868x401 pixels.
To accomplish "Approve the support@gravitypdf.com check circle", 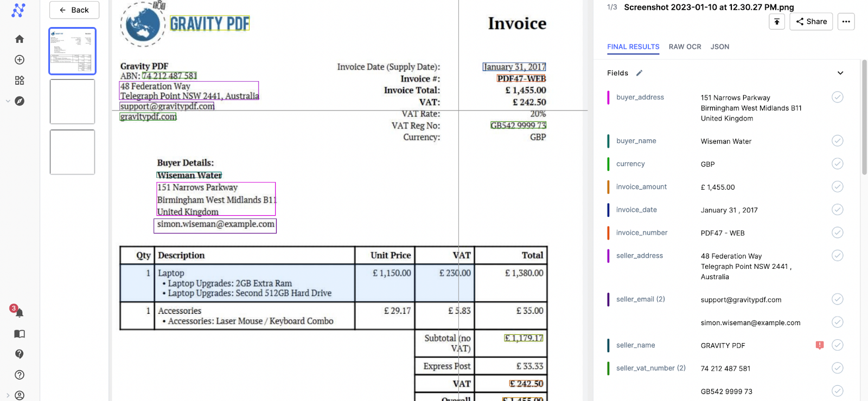I will click(x=838, y=299).
